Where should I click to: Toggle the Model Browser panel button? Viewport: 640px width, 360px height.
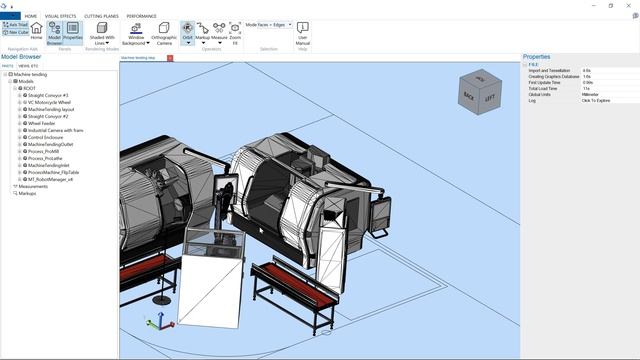54,33
